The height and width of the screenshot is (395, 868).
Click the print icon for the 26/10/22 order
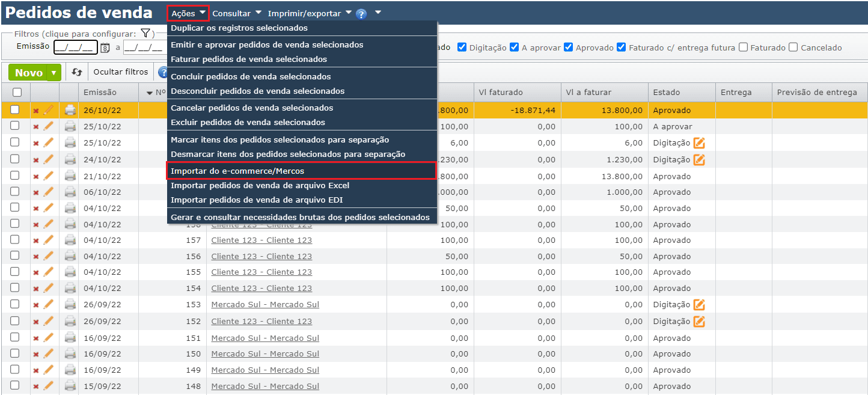(70, 110)
